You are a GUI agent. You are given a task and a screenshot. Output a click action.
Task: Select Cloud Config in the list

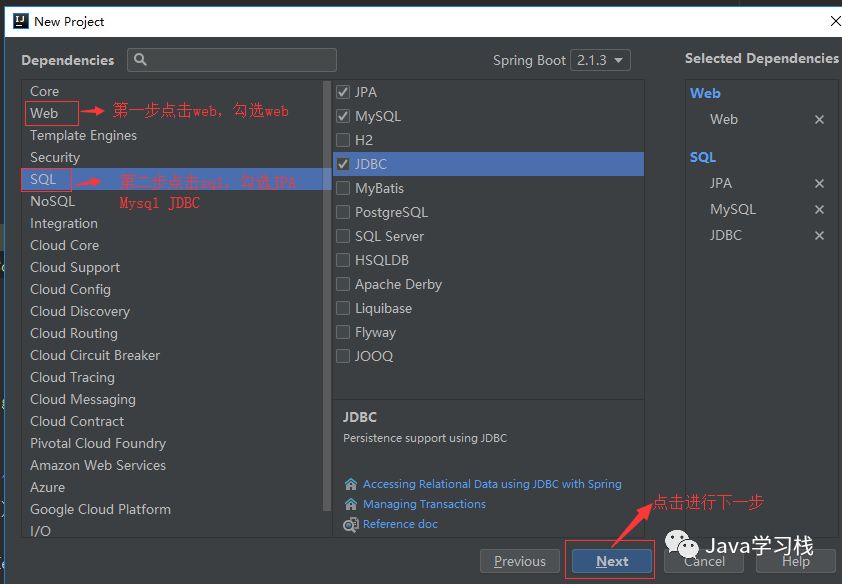click(70, 289)
